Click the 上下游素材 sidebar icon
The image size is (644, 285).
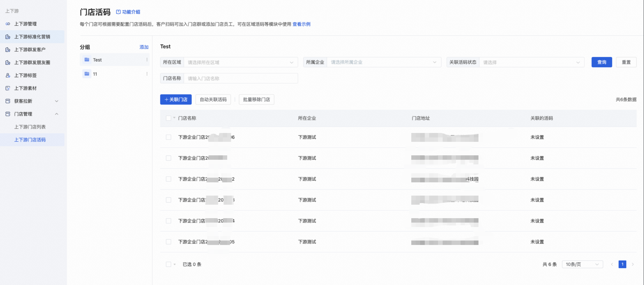point(8,88)
